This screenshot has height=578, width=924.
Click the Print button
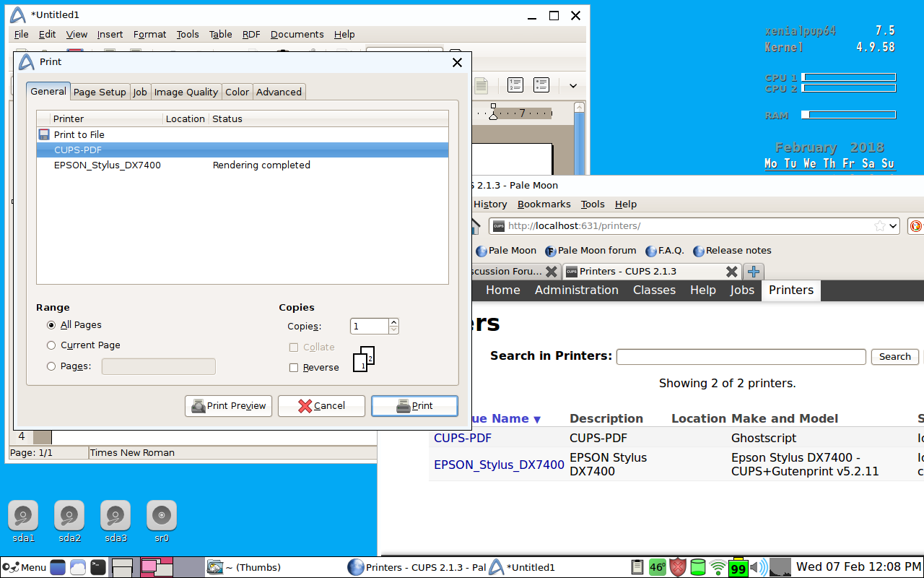[414, 406]
